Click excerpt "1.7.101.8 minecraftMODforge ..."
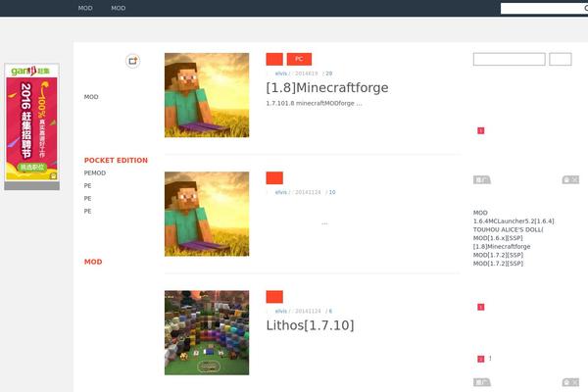 click(x=314, y=103)
